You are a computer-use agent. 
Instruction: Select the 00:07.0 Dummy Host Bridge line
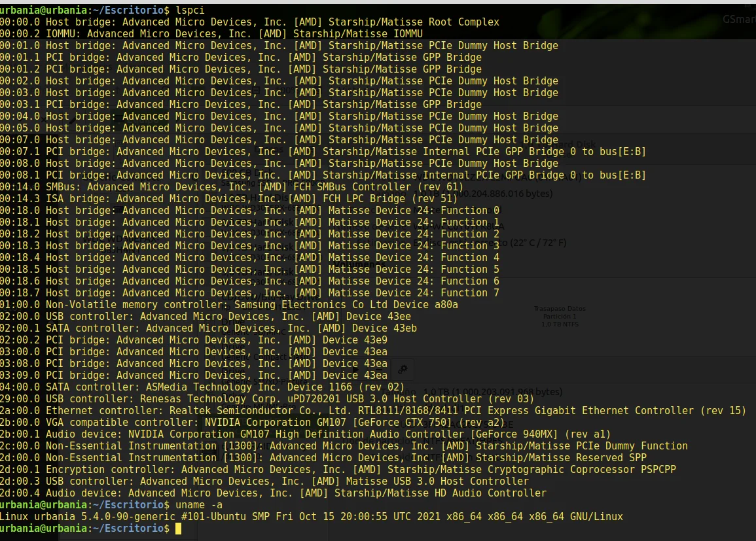tap(279, 140)
